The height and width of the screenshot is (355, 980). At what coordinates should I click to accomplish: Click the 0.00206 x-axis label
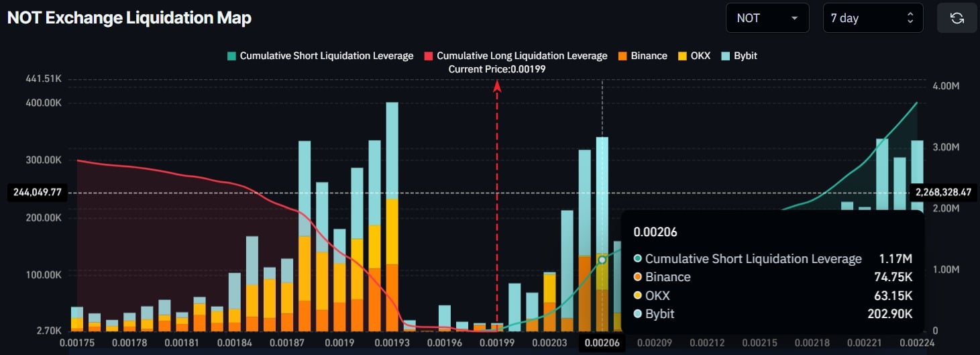(x=602, y=343)
